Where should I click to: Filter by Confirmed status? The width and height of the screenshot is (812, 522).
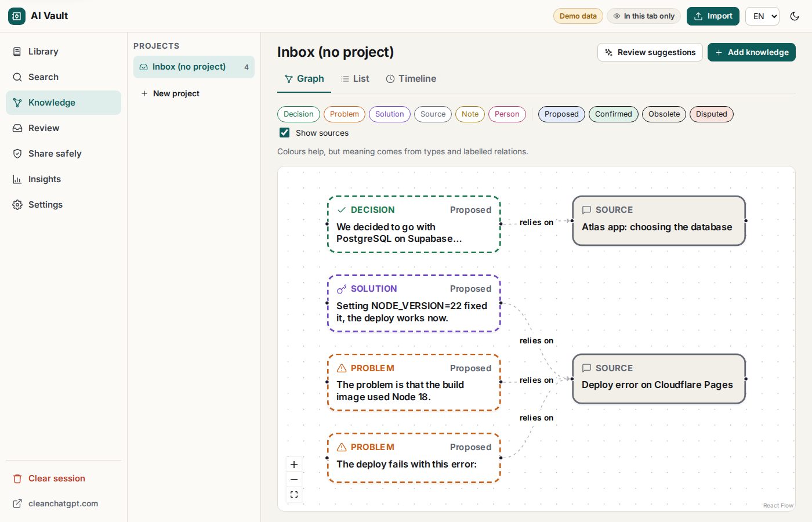point(614,114)
